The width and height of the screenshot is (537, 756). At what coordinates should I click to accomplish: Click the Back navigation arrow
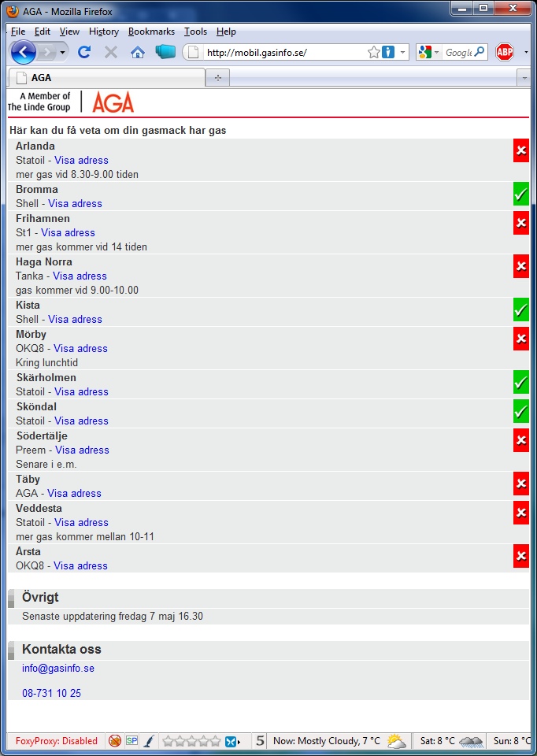point(23,52)
